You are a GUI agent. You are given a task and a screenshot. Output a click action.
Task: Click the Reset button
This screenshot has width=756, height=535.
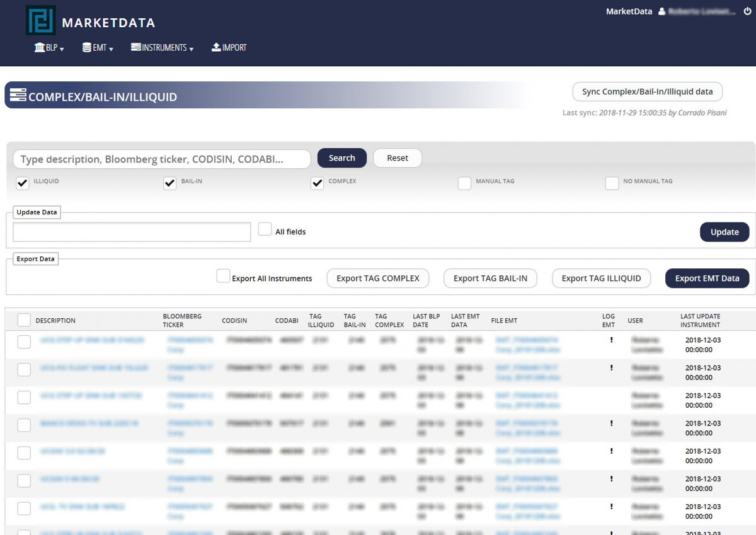(x=398, y=158)
